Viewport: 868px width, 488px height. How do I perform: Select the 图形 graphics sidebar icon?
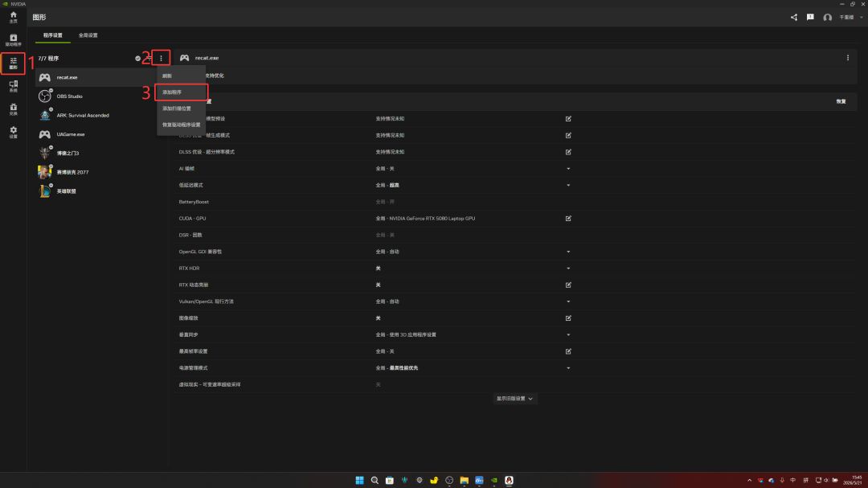[x=14, y=64]
